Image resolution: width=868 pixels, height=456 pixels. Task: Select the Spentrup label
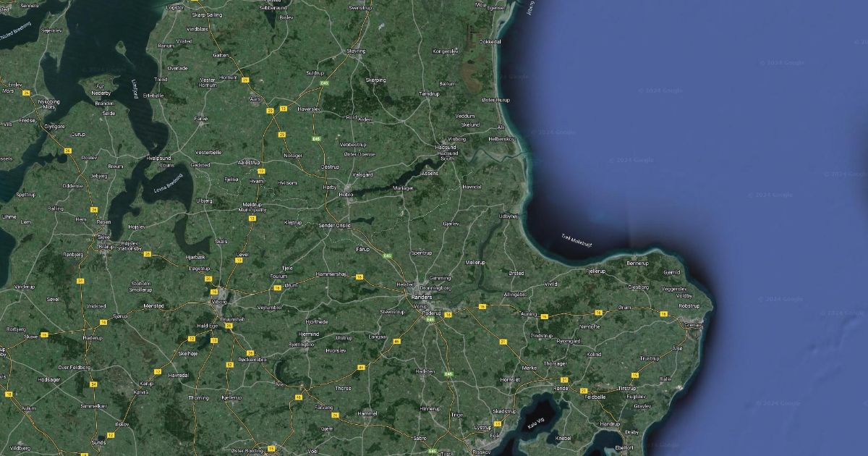422,253
